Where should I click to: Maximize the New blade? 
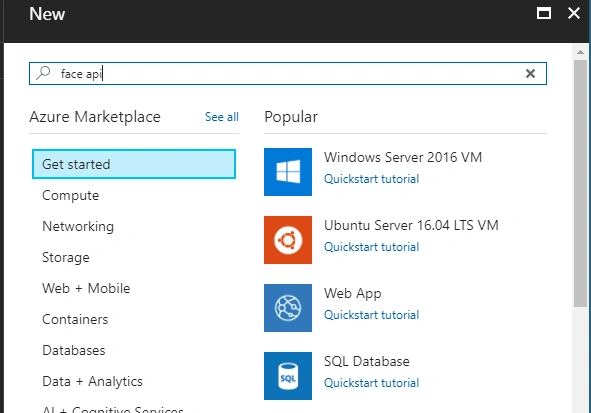tap(544, 14)
